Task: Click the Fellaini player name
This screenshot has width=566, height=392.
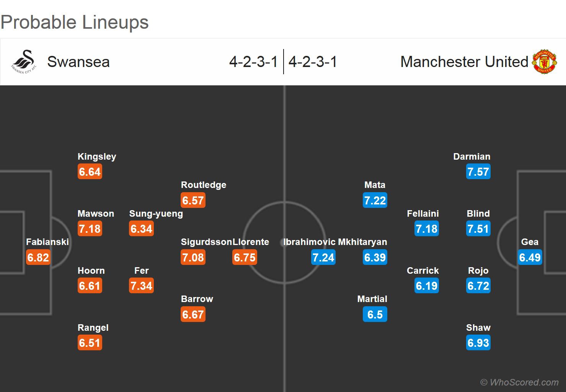Action: click(422, 214)
